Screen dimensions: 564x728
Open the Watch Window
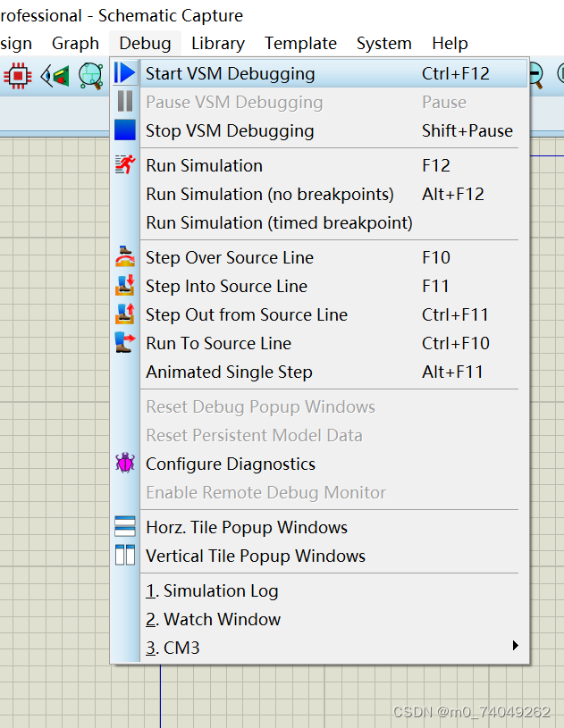pyautogui.click(x=213, y=619)
